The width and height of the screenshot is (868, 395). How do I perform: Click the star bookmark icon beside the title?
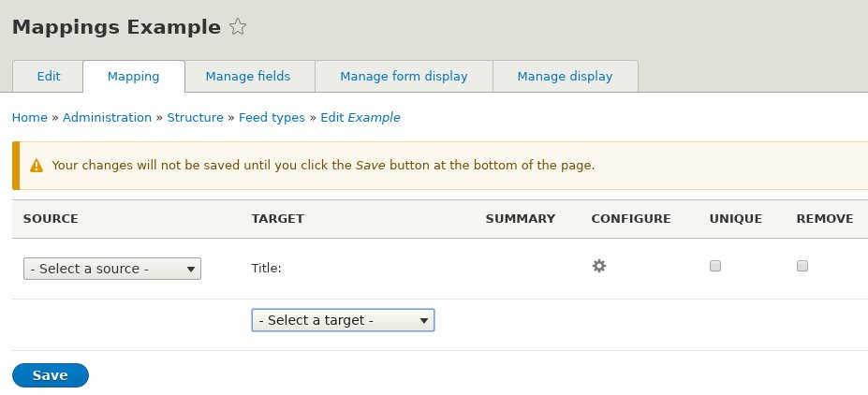pos(238,26)
